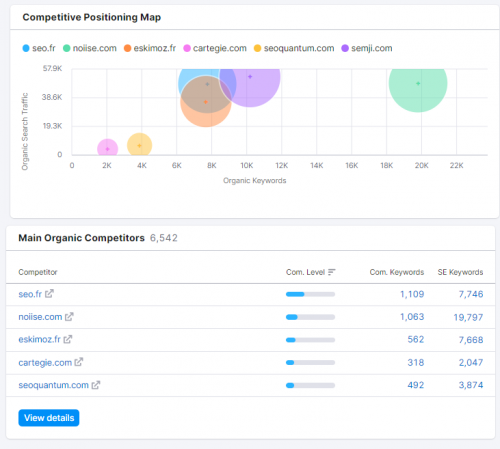Click the 57.9K y-axis tick label
Screen dimensions: 500x449
coord(52,69)
